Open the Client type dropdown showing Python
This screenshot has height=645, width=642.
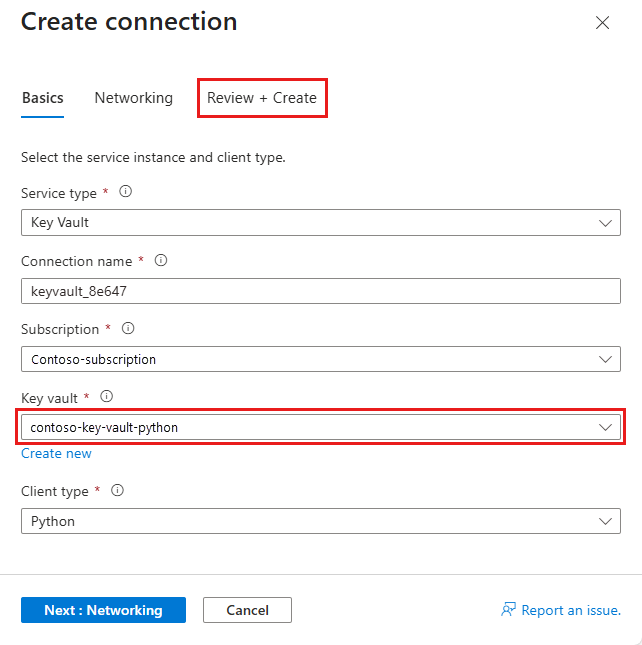click(321, 521)
